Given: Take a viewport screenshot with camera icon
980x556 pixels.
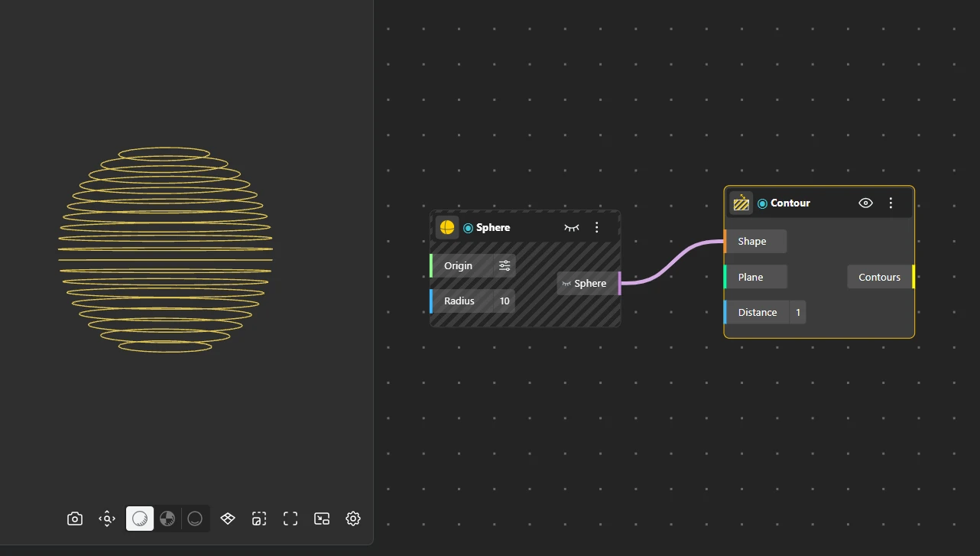Looking at the screenshot, I should [x=74, y=519].
